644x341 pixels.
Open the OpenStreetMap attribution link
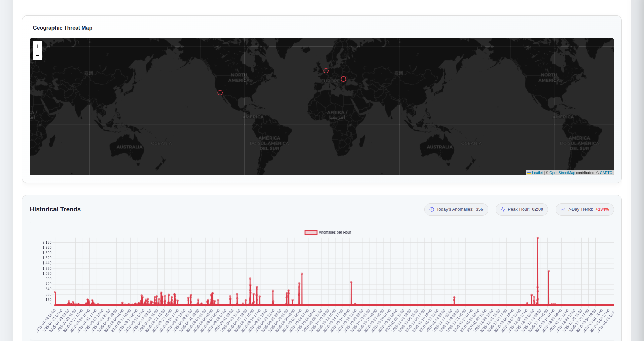pyautogui.click(x=562, y=173)
